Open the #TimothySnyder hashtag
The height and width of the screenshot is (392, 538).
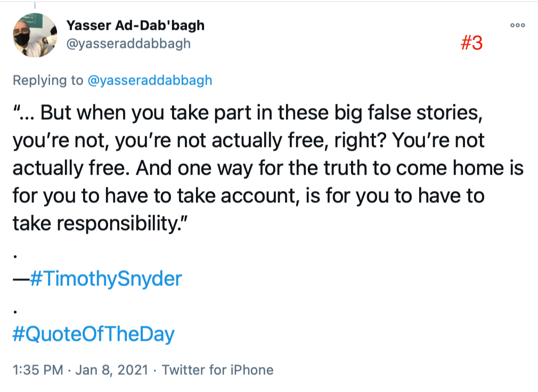point(105,279)
